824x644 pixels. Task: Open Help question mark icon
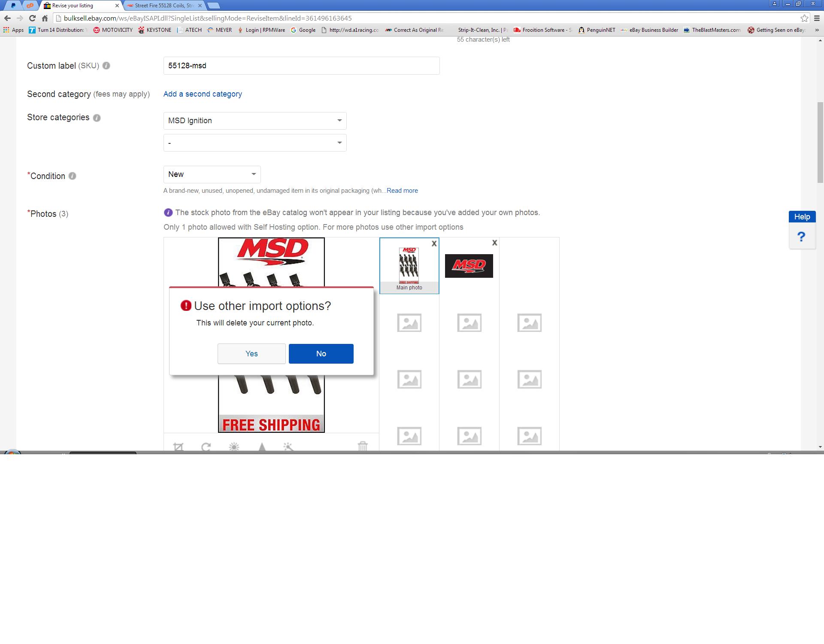(x=801, y=237)
